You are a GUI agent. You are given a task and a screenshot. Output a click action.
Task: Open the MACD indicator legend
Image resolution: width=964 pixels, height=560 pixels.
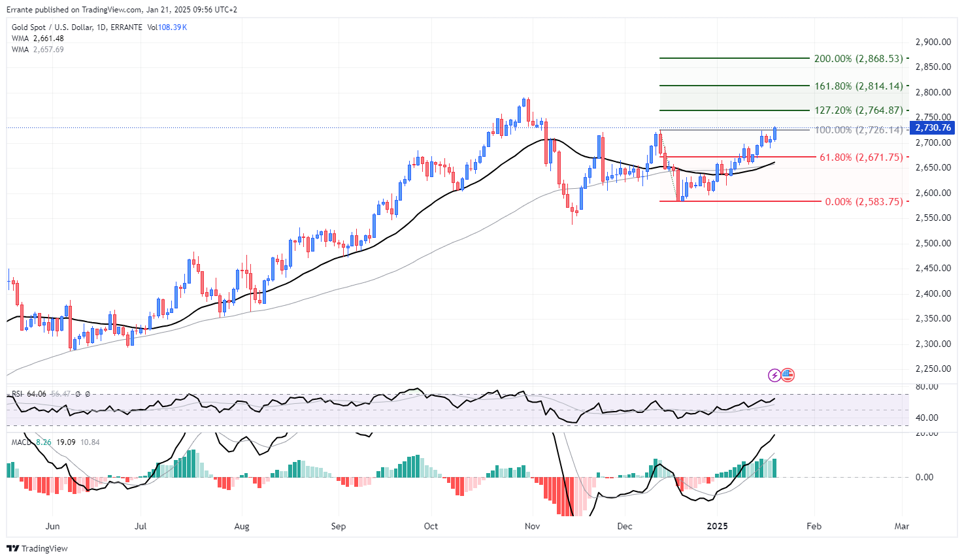click(56, 442)
